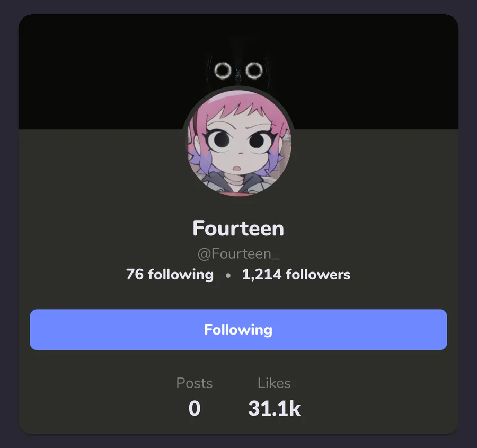This screenshot has width=477, height=448.
Task: Click the 31.1k likes count
Action: click(274, 408)
